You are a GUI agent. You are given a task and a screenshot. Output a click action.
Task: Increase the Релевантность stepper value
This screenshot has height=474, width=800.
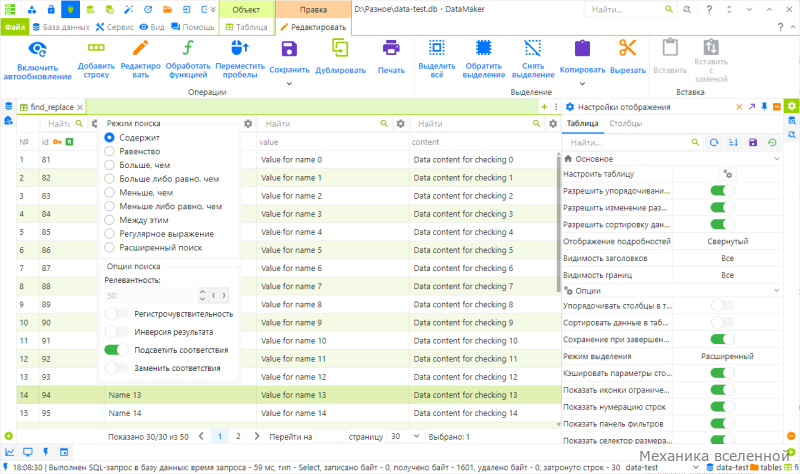coord(203,292)
